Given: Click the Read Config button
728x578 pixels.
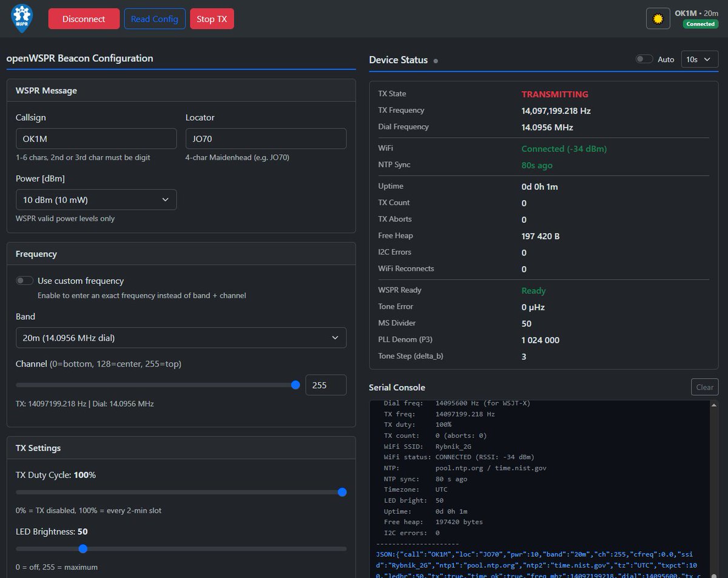Looking at the screenshot, I should tap(155, 19).
